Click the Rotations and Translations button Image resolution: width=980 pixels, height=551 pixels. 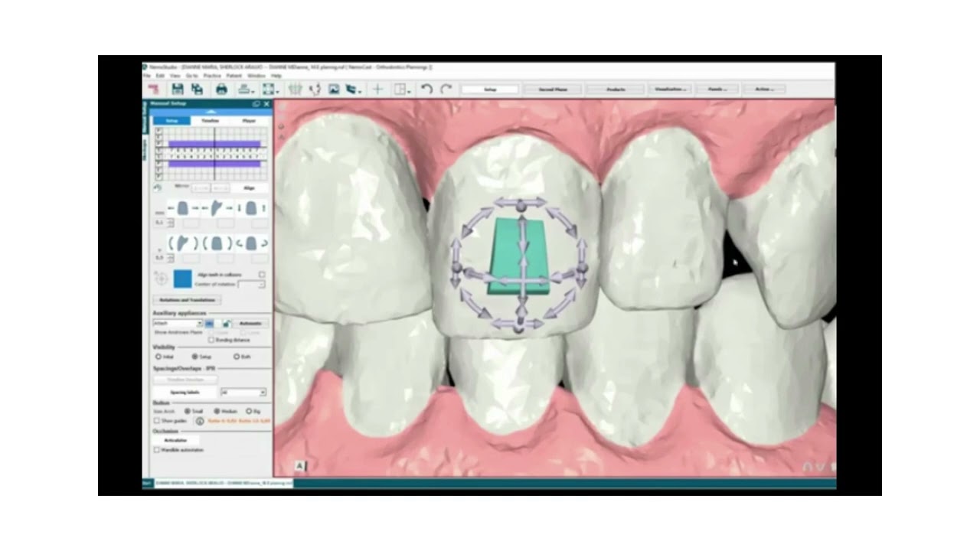187,300
